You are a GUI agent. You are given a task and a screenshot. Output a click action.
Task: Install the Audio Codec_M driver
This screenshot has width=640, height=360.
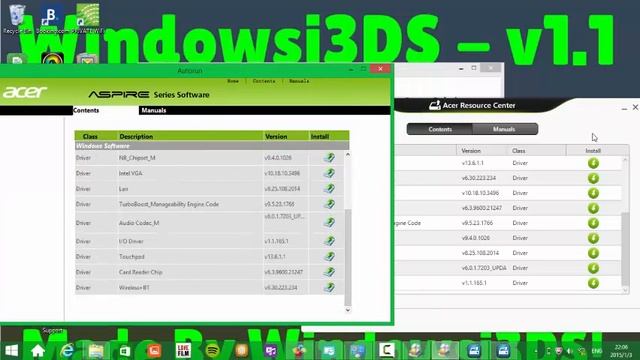tap(329, 222)
